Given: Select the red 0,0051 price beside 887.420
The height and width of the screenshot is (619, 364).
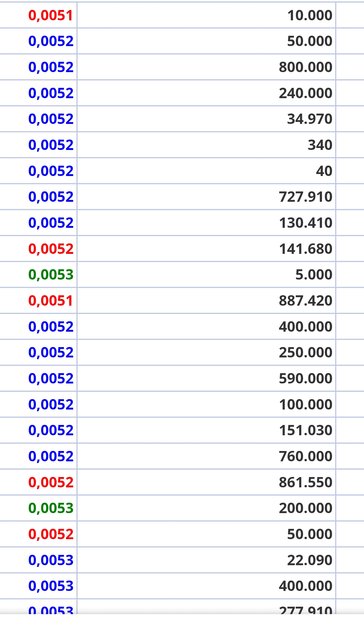Looking at the screenshot, I should coord(51,300).
